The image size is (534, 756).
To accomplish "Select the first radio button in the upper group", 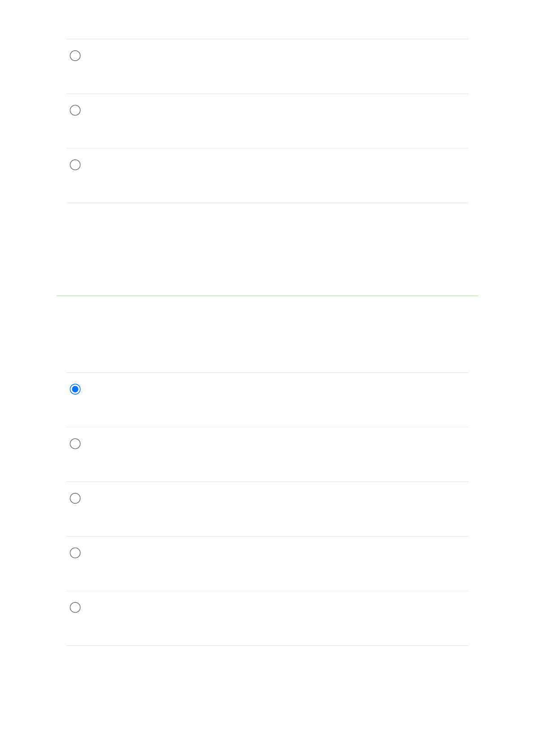I will click(x=75, y=56).
